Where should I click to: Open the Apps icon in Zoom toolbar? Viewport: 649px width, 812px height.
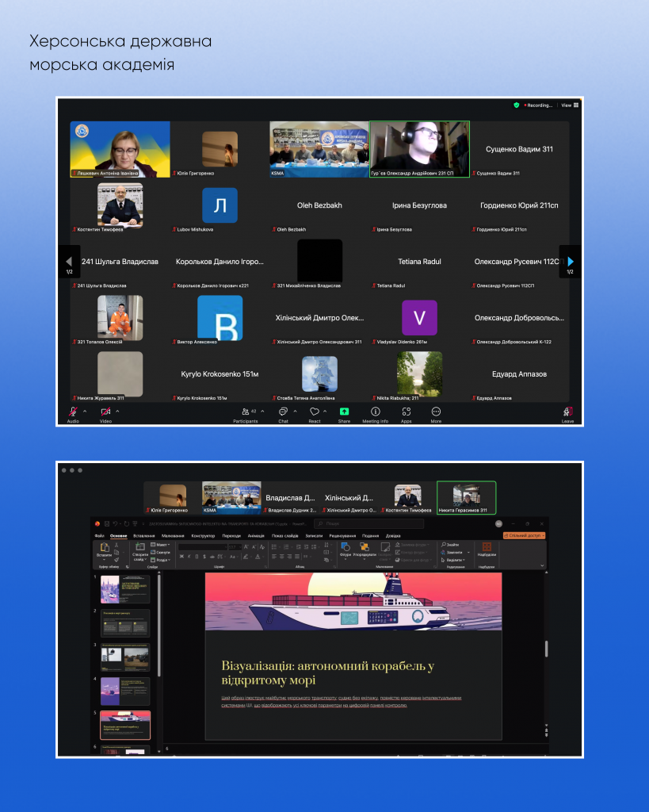[x=406, y=412]
